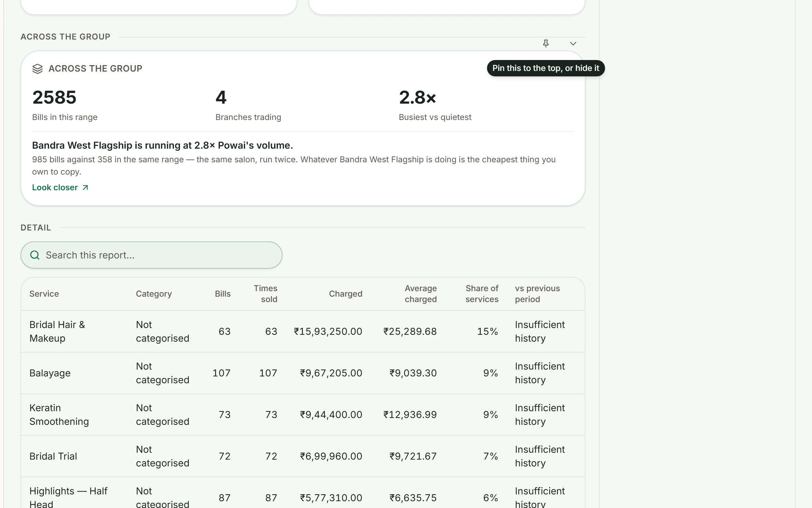Viewport: 812px width, 508px height.
Task: Click the ₹9,44,400.00 charged value
Action: click(331, 415)
